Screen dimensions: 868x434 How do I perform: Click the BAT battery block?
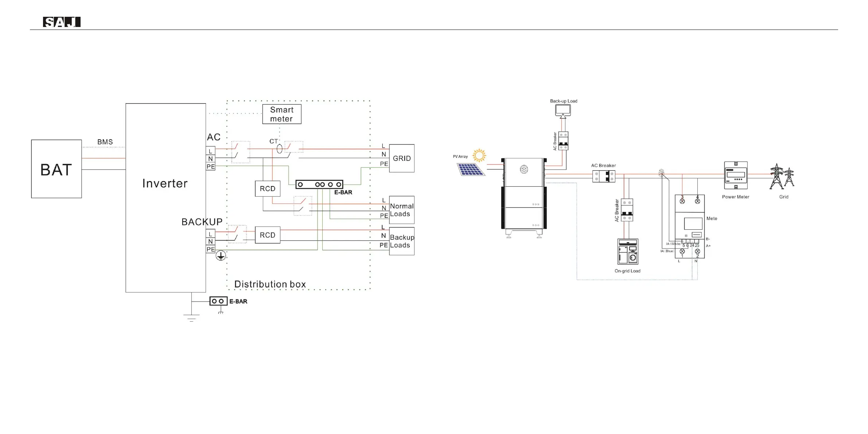click(x=57, y=169)
